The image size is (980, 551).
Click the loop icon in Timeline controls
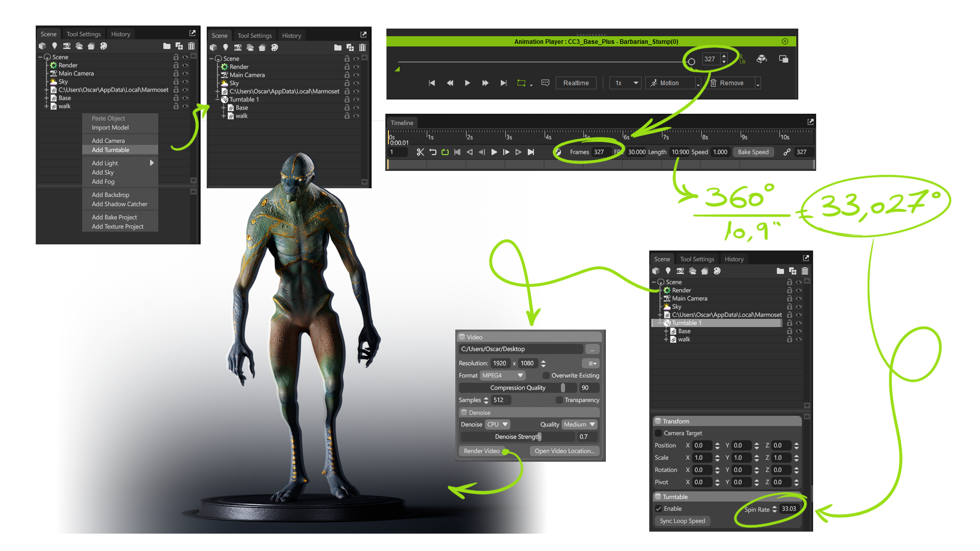coord(445,152)
